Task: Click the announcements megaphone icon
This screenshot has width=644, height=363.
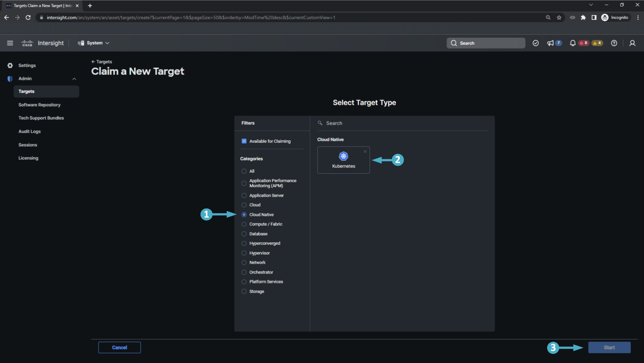Action: pyautogui.click(x=550, y=43)
